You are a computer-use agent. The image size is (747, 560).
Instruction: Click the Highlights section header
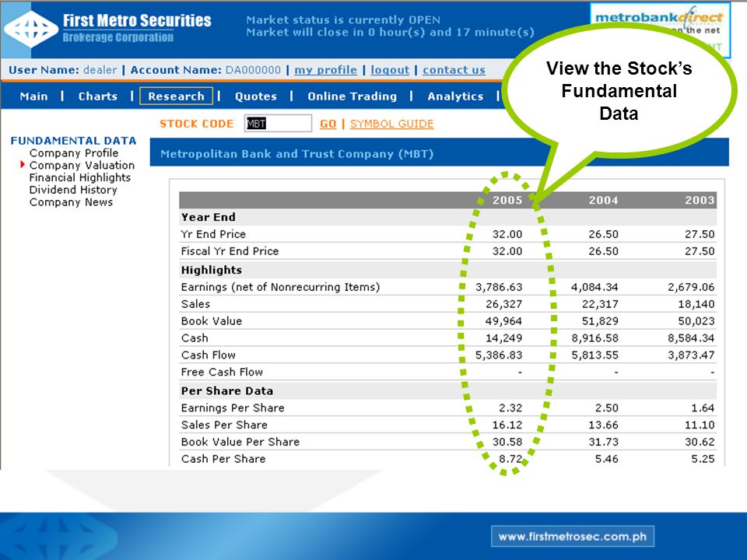tap(211, 270)
